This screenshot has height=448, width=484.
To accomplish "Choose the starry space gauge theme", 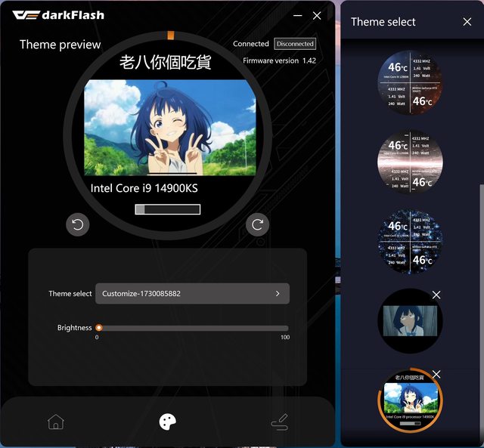I will [x=410, y=242].
